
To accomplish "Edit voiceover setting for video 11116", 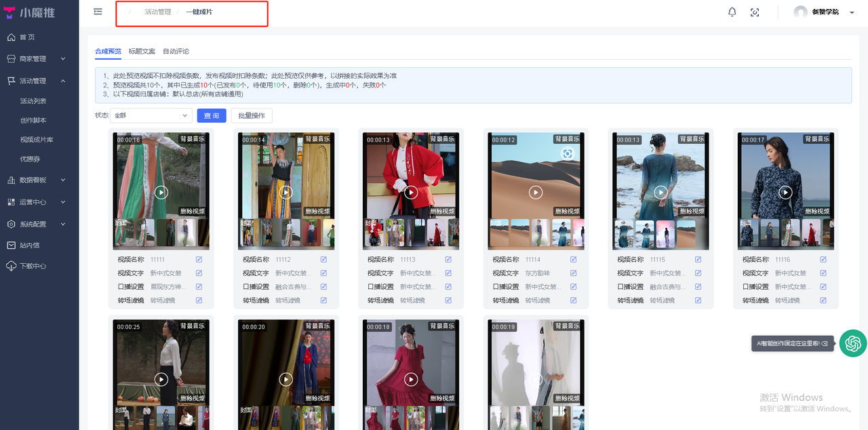I will [823, 287].
